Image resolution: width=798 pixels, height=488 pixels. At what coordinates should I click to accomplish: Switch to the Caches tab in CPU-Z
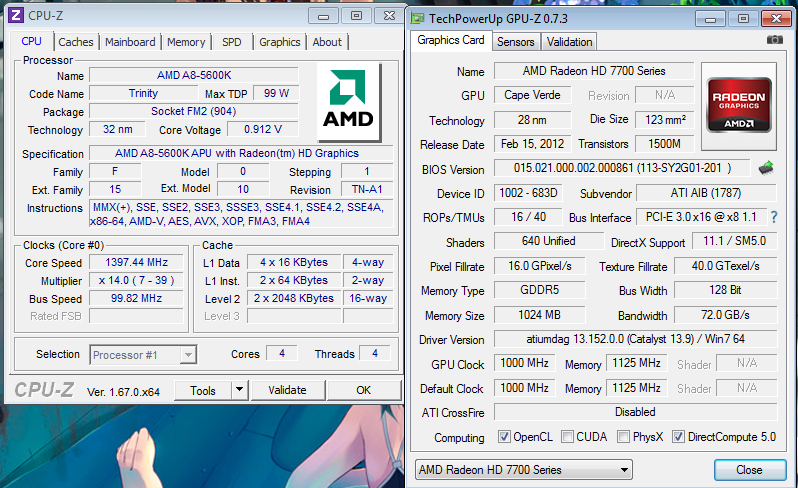pyautogui.click(x=76, y=42)
